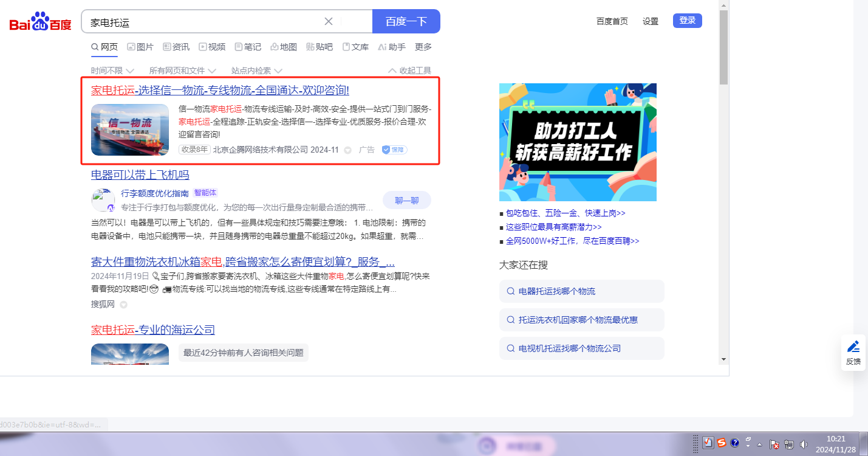Viewport: 868px width, 456px height.
Task: Click the 信一物流 ship thumbnail
Action: click(130, 130)
